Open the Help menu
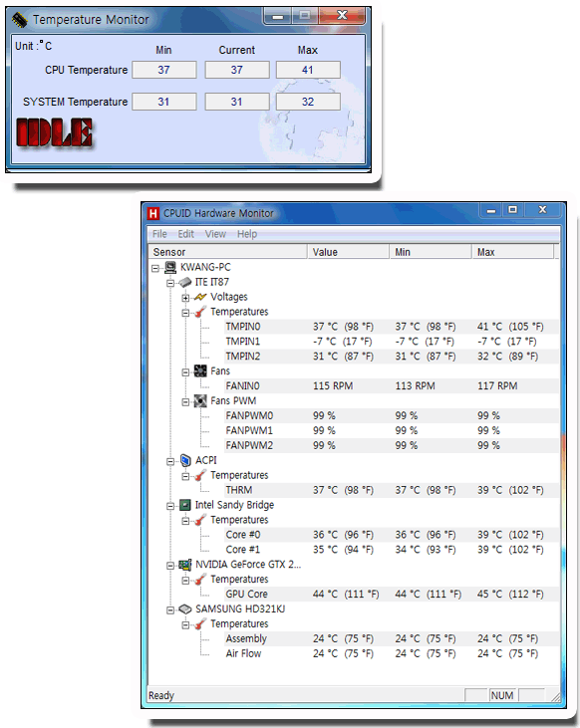The width and height of the screenshot is (580, 728). 247,234
